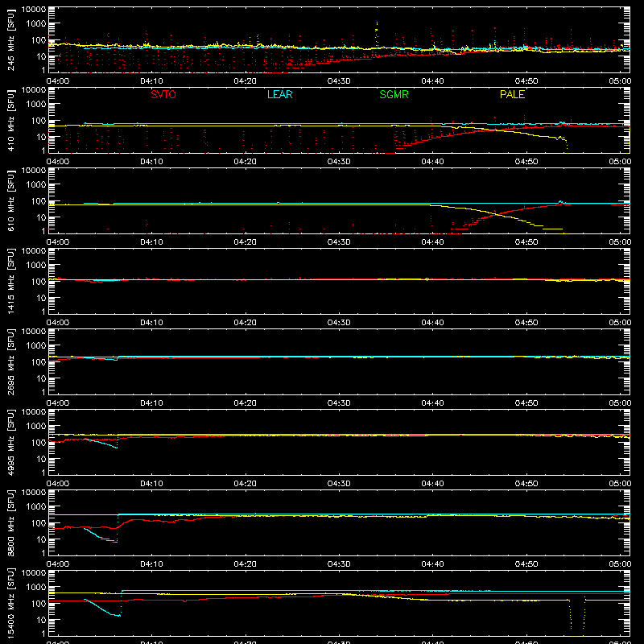
Task: Click the 04:20 tick label of the 2695 MHz plot
Action: pyautogui.click(x=246, y=403)
